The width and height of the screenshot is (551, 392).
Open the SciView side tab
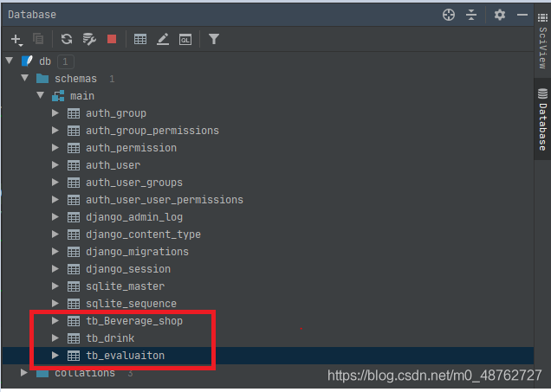coord(542,42)
